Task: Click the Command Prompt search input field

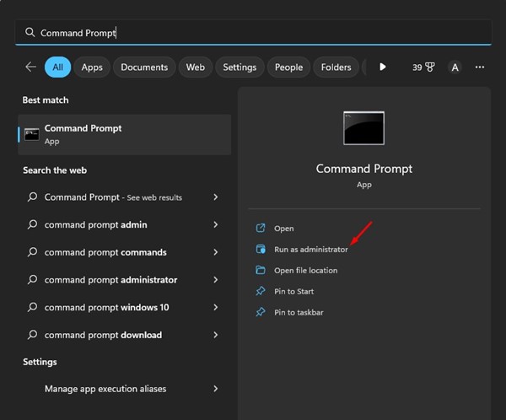Action: (x=253, y=33)
